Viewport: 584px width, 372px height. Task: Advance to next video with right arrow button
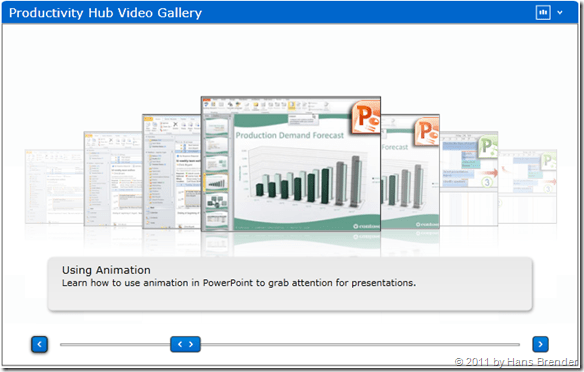540,344
